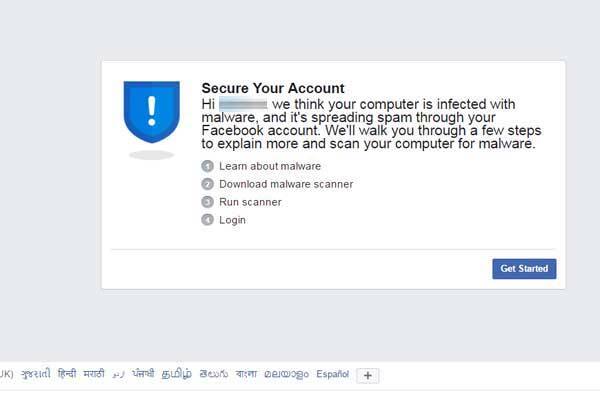Select the Download malware scanner step
Image resolution: width=600 pixels, height=400 pixels.
tap(286, 184)
